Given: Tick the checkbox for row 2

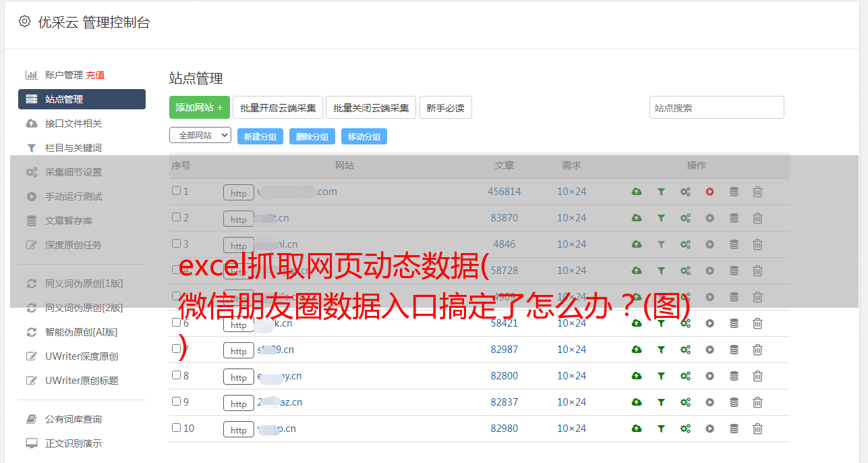Looking at the screenshot, I should pyautogui.click(x=176, y=217).
